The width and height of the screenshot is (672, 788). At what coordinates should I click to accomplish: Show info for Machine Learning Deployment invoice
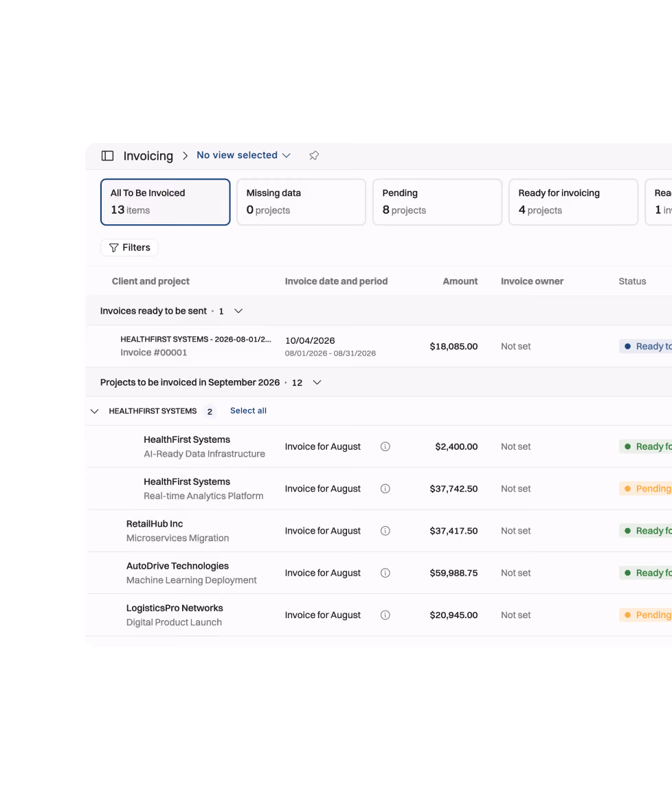tap(385, 573)
